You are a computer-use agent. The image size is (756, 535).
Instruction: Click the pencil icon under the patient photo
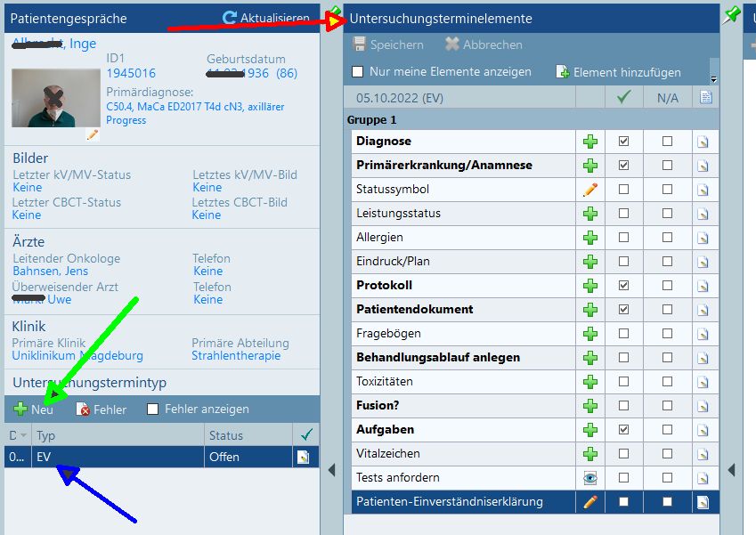[92, 134]
